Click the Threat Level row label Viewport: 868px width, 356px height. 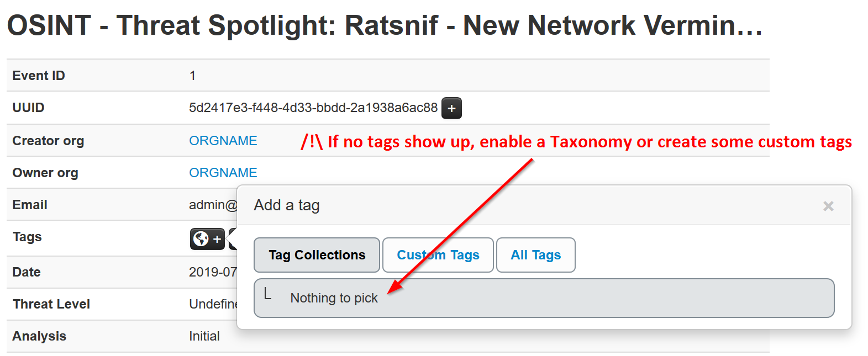coord(51,304)
